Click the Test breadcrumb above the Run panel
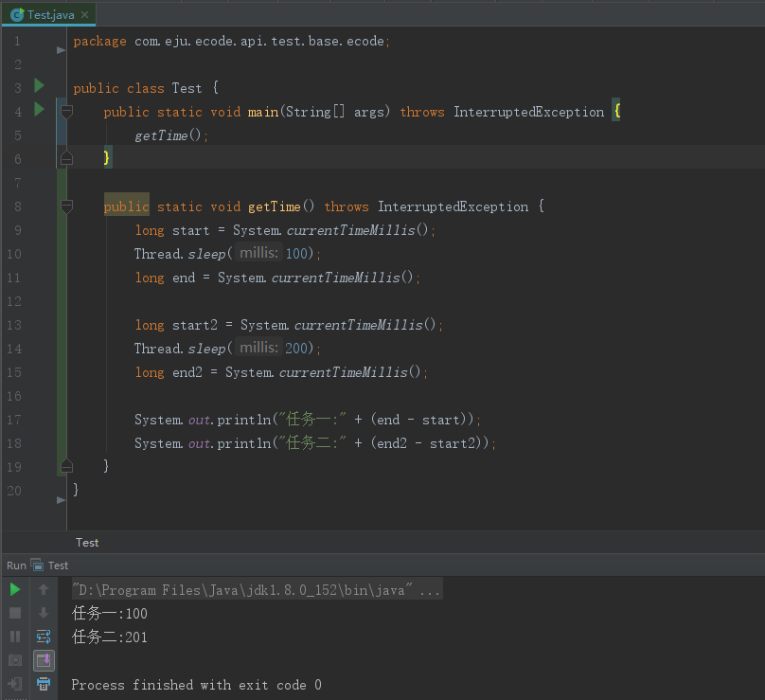This screenshot has width=765, height=700. pos(87,542)
